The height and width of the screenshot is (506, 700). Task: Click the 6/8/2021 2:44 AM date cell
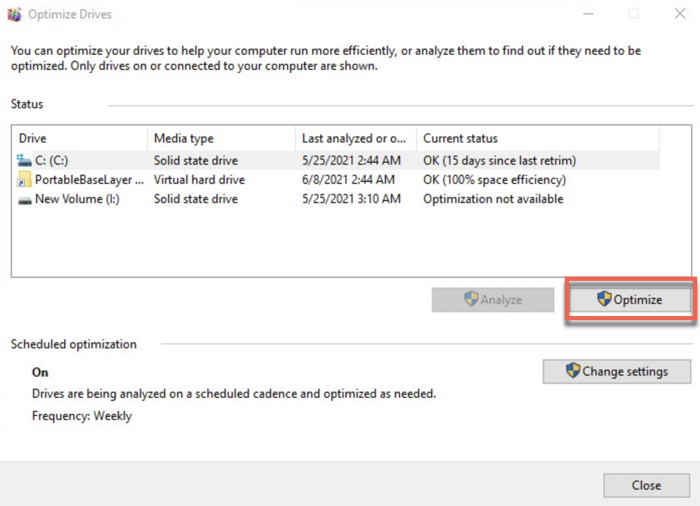[351, 180]
